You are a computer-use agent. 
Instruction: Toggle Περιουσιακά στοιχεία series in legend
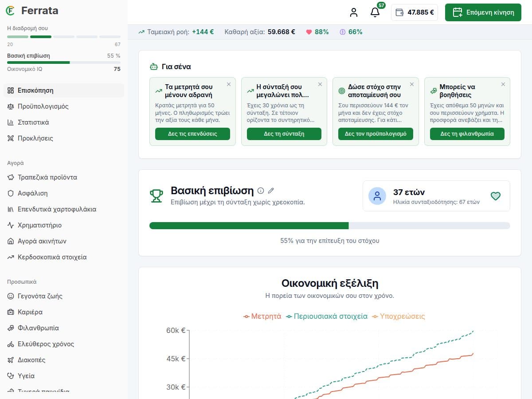pos(327,316)
